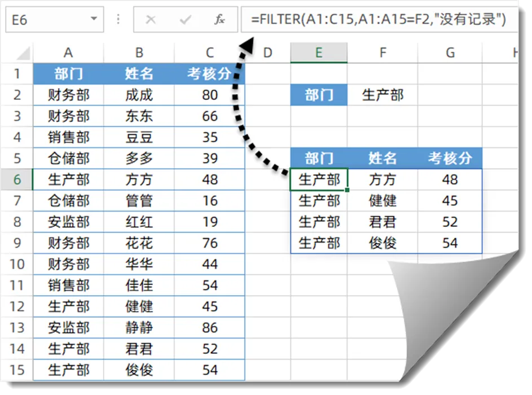This screenshot has height=395, width=532.
Task: Click cell F2 containing 生产部
Action: (382, 95)
